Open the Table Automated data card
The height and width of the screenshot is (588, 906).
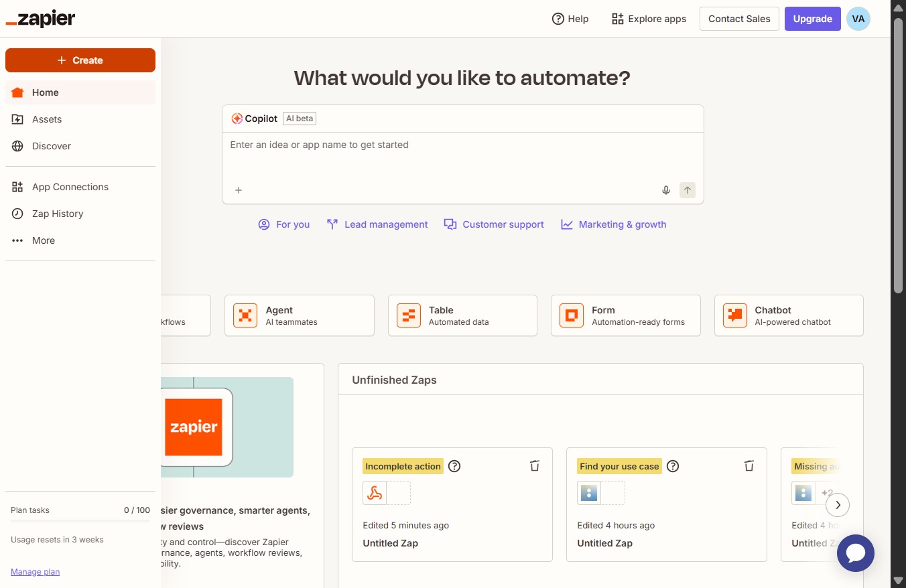coord(462,315)
